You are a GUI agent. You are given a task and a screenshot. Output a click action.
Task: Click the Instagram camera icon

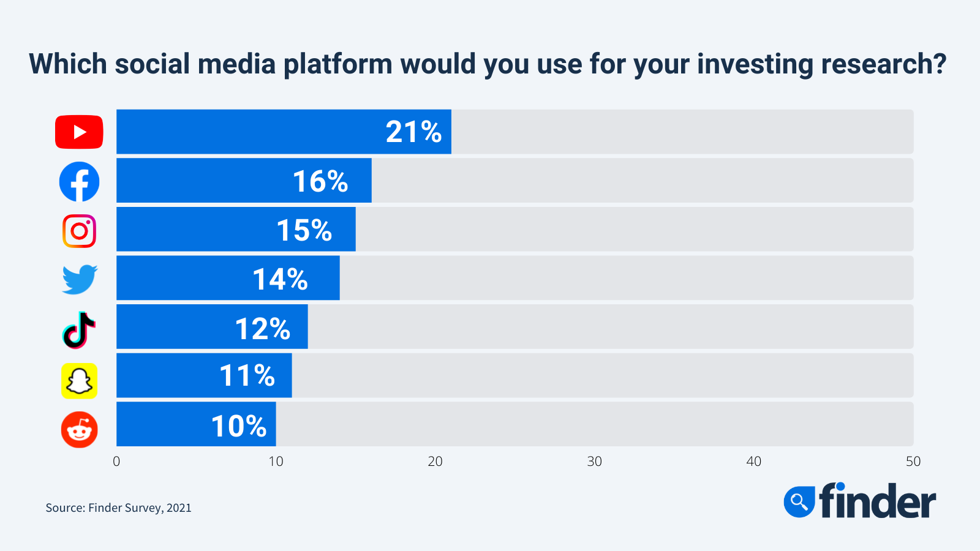(x=79, y=231)
